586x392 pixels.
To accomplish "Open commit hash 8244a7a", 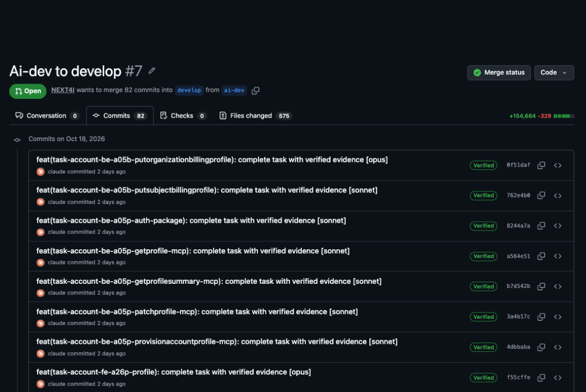I will click(519, 225).
